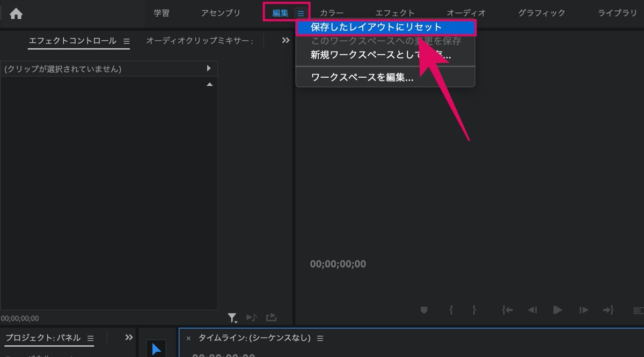Open the エフェクトコントロール panel tab
This screenshot has height=357, width=644.
click(72, 41)
